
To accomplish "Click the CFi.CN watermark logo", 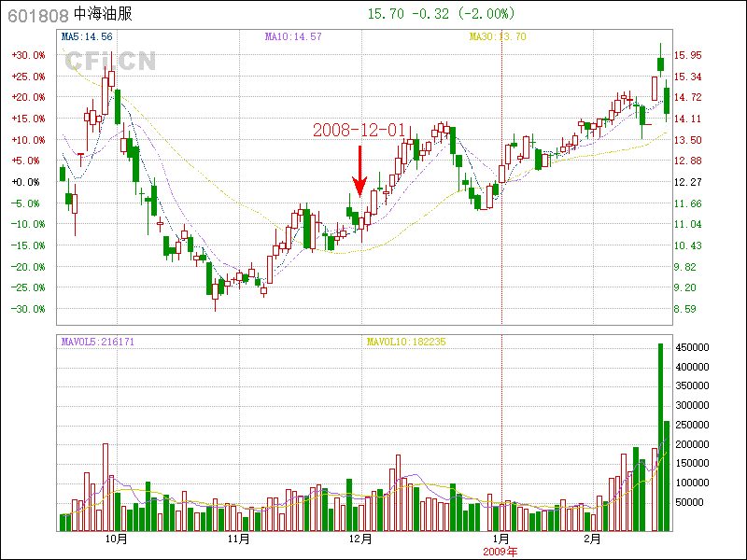I will click(109, 62).
